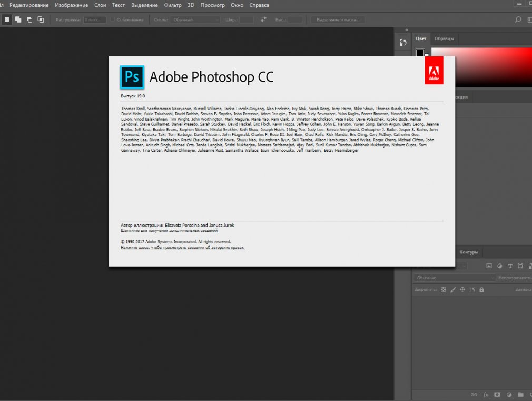Image resolution: width=532 pixels, height=401 pixels.
Task: Swap width and height arrows icon
Action: (x=263, y=19)
